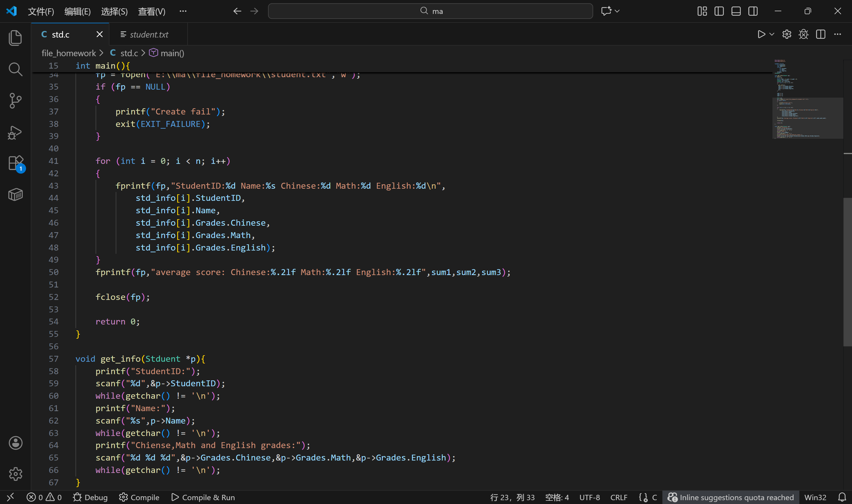Open the Source Control view
Viewport: 852px width, 504px height.
15,101
